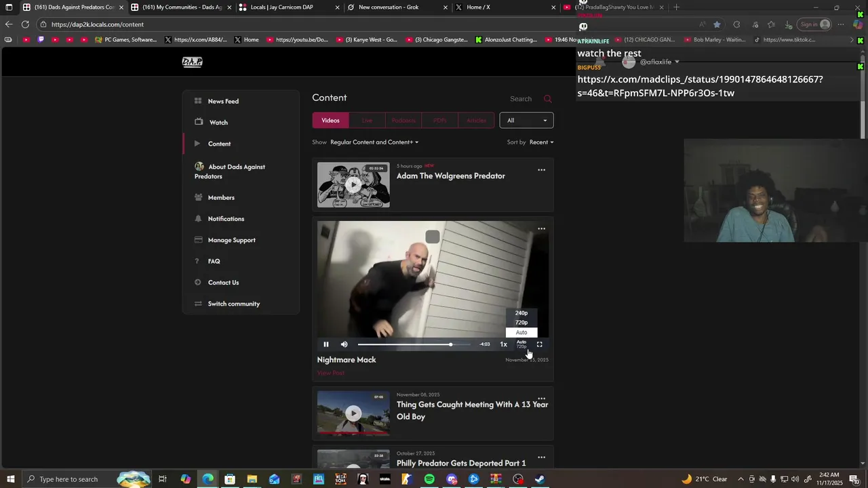The image size is (868, 488).
Task: Click View Post under Nightmare Mack
Action: tap(331, 373)
